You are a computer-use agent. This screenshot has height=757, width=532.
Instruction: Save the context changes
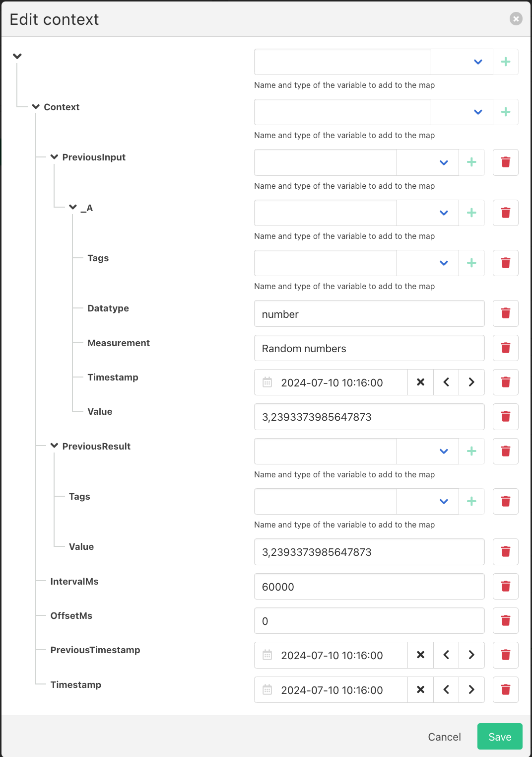click(500, 737)
